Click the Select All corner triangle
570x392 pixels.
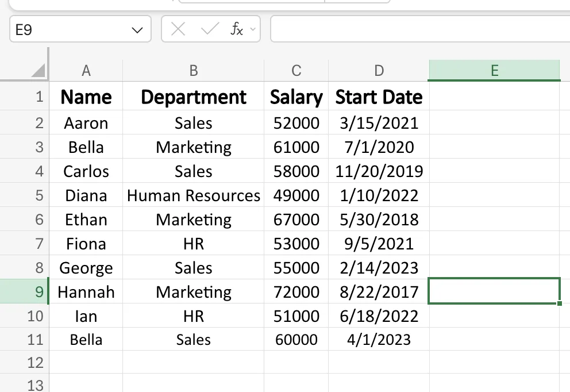[x=38, y=70]
